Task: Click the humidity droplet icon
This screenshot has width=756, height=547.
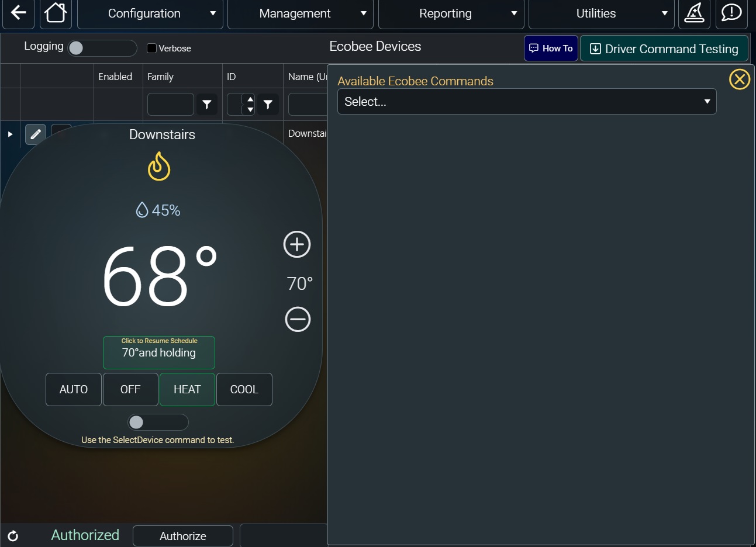Action: (x=141, y=210)
